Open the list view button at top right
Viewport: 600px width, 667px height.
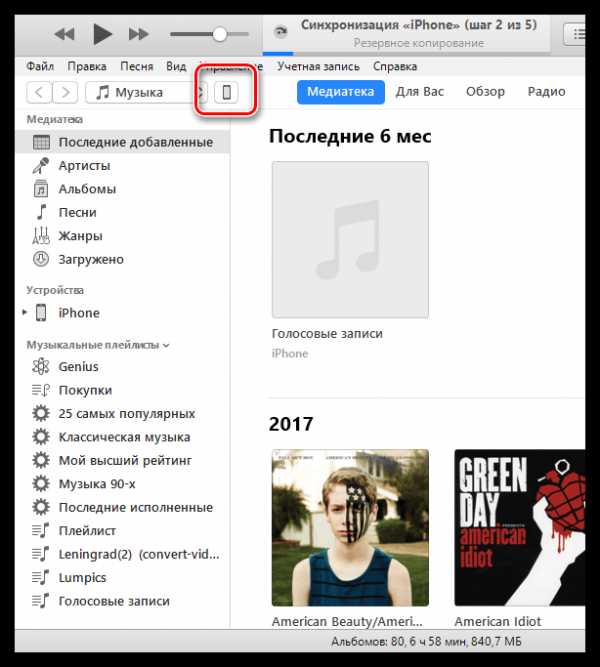(575, 34)
